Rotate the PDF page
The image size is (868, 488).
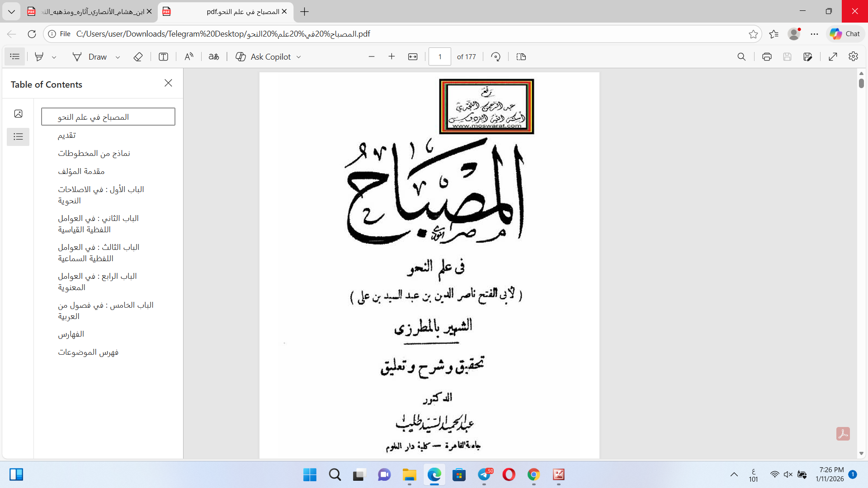[x=496, y=56]
